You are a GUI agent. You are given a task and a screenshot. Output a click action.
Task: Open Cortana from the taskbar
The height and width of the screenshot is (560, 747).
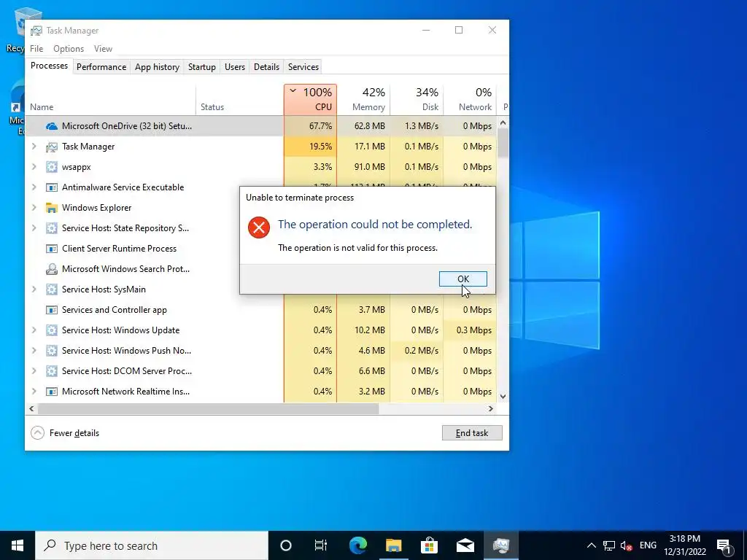pos(286,545)
